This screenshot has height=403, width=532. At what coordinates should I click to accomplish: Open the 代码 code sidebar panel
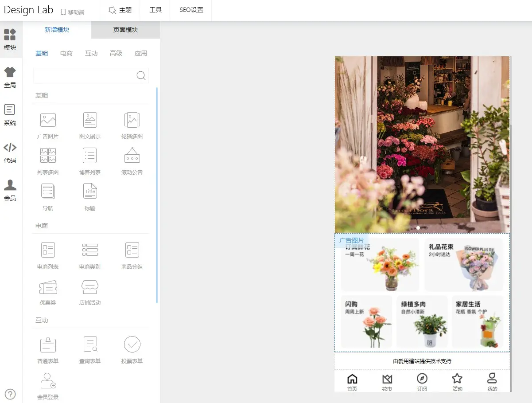(x=10, y=153)
